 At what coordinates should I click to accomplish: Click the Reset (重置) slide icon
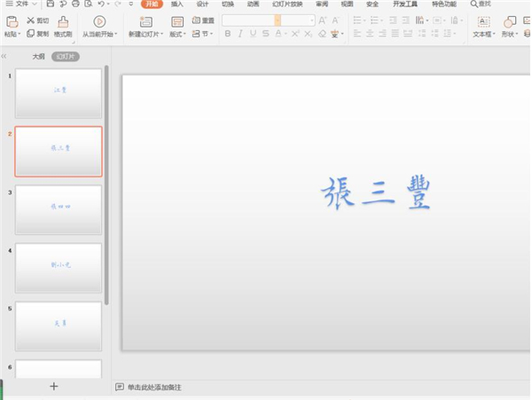[x=202, y=20]
